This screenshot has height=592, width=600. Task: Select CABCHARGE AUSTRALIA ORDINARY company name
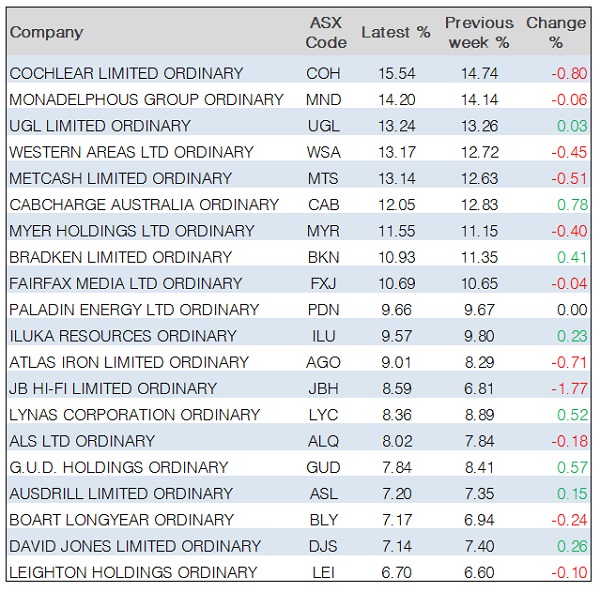click(144, 205)
